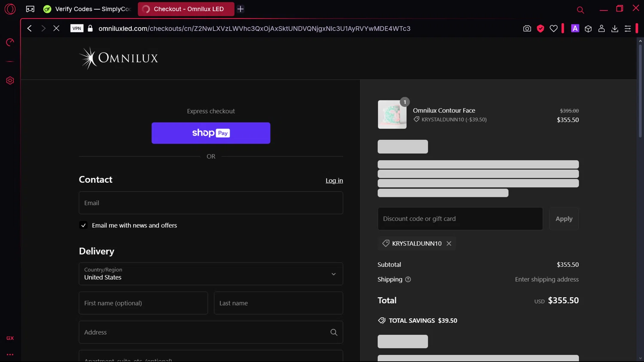Click the tab search magnifier icon

click(580, 10)
